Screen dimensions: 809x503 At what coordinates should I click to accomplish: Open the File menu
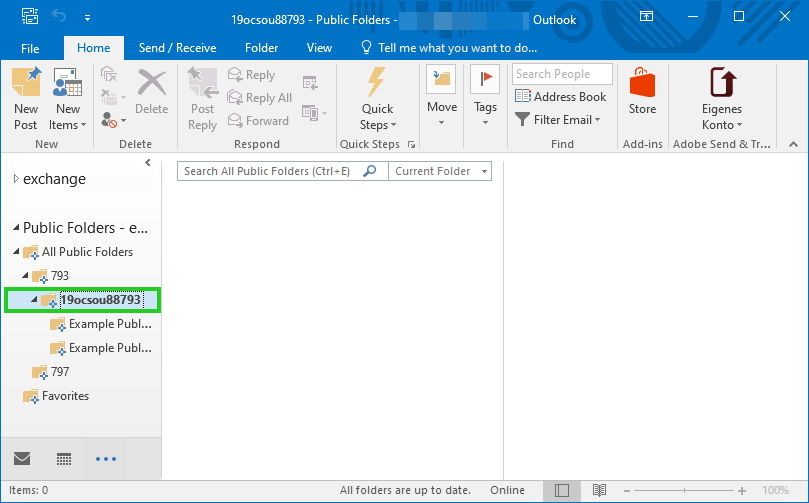coord(30,47)
